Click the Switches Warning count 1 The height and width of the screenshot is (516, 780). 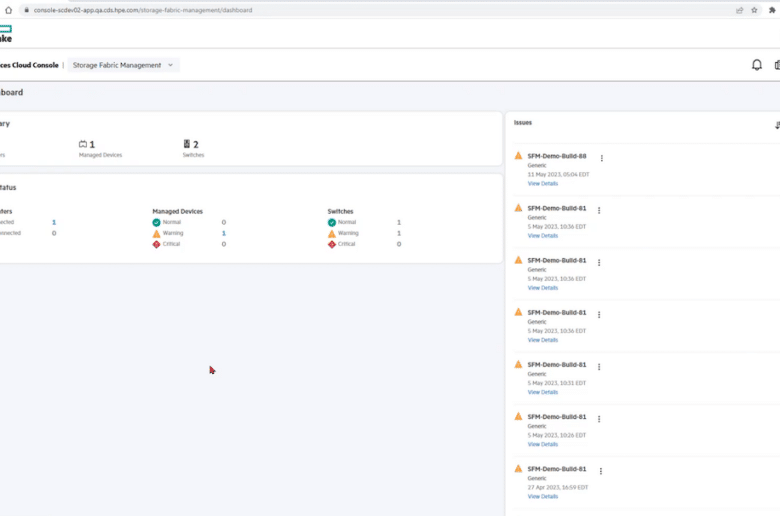point(398,233)
